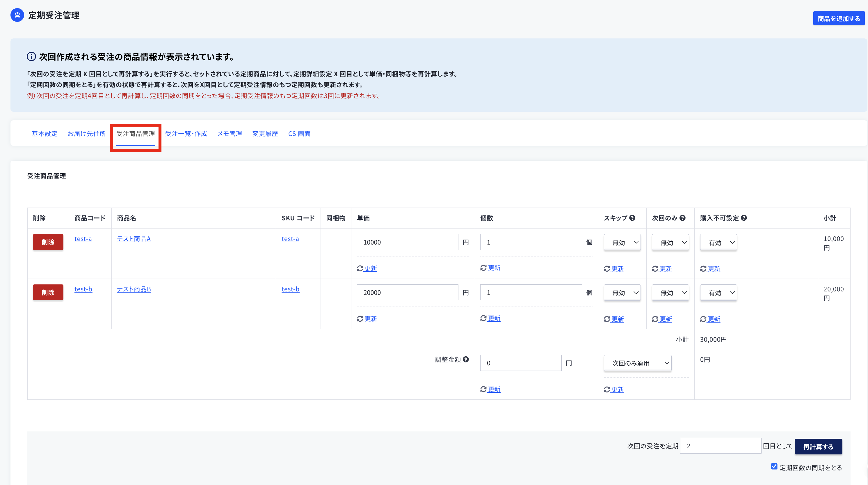The width and height of the screenshot is (868, 485).
Task: Click the 調整金額 amount input field
Action: click(x=521, y=363)
